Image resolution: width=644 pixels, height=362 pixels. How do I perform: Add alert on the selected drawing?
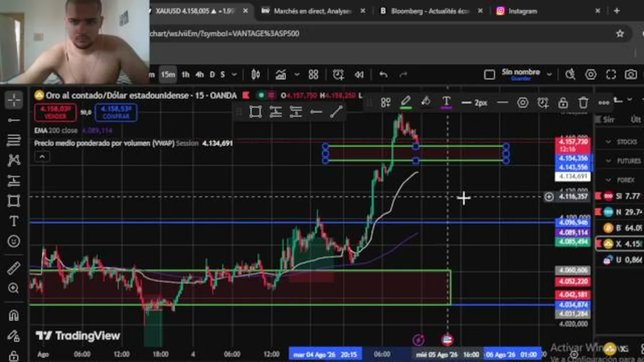pos(543,103)
